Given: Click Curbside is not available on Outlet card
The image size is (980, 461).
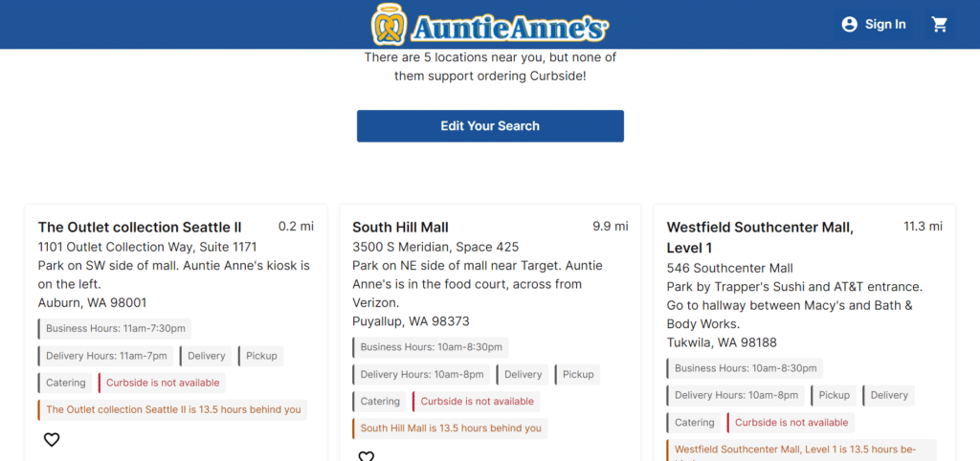Looking at the screenshot, I should [x=162, y=383].
